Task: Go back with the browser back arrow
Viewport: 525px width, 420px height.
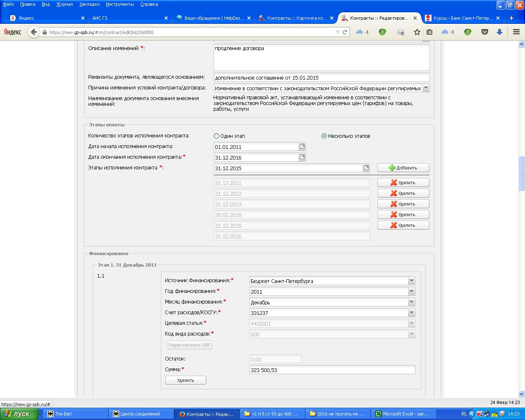Action: click(34, 32)
